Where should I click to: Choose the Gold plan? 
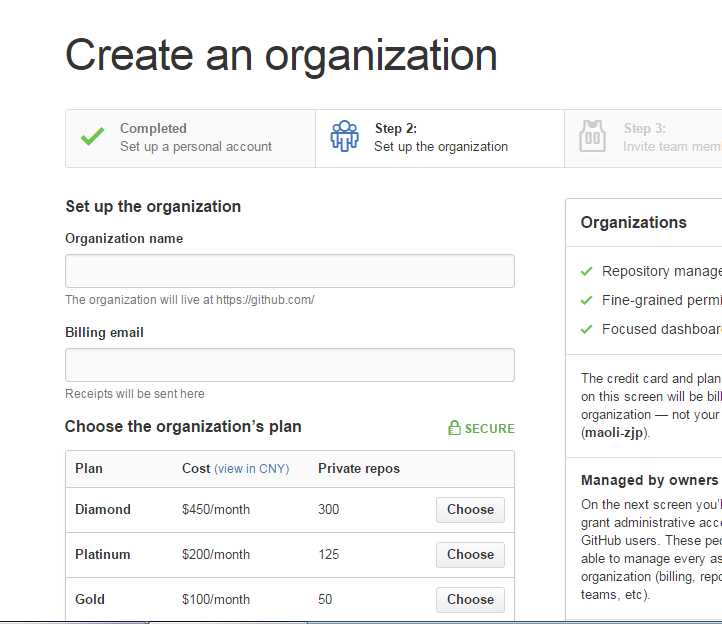point(470,600)
